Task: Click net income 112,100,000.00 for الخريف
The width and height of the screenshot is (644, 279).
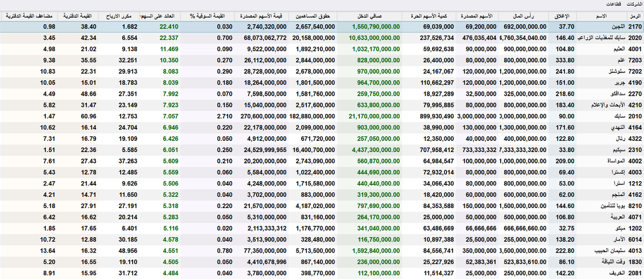Action: [379, 274]
